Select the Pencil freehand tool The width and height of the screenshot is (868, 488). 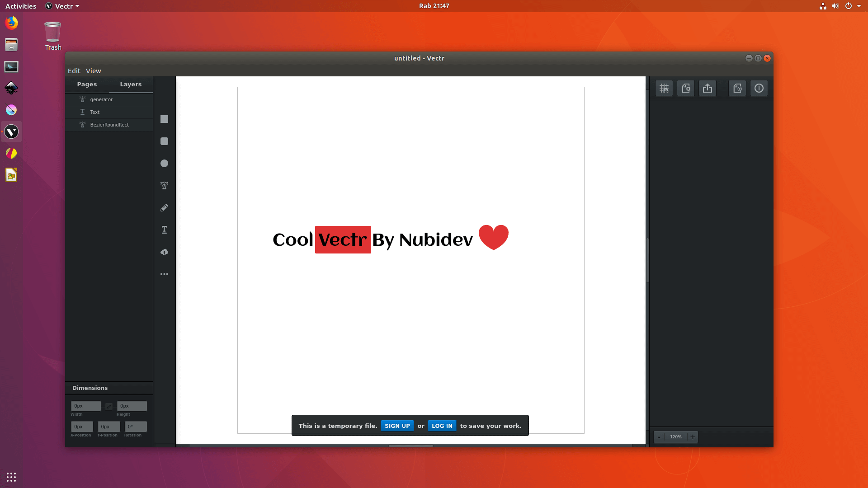click(164, 208)
